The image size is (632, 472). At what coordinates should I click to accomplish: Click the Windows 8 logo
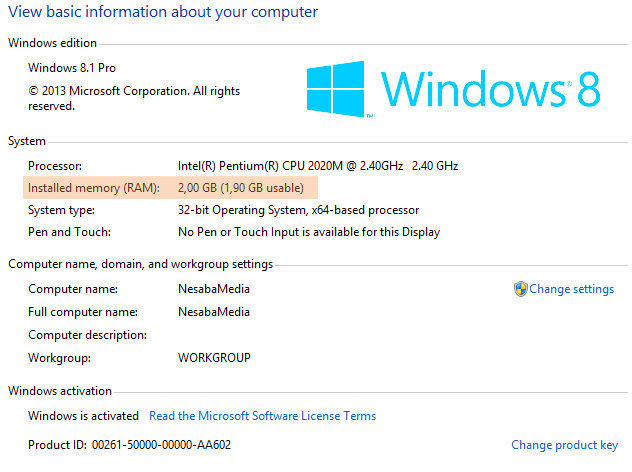click(453, 89)
